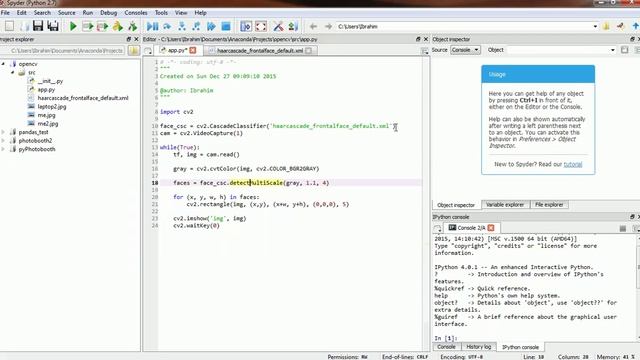Undock the Editor pane
The height and width of the screenshot is (360, 640).
point(418,39)
